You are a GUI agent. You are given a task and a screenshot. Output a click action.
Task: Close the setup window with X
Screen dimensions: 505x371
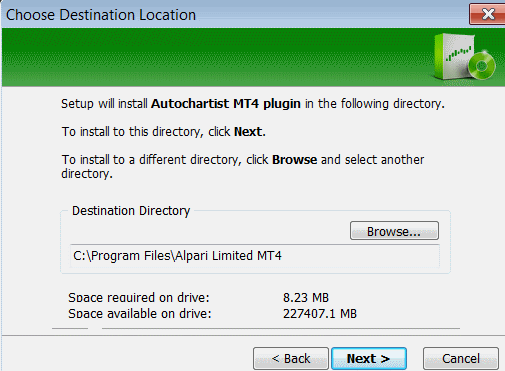(x=488, y=14)
